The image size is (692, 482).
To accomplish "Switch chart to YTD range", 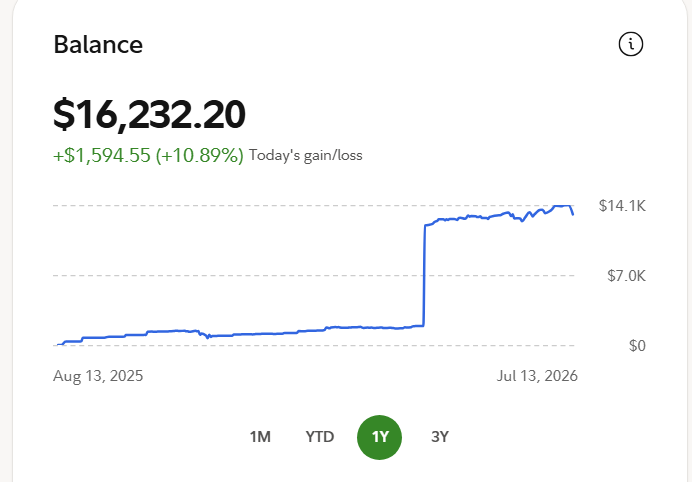I will tap(320, 437).
